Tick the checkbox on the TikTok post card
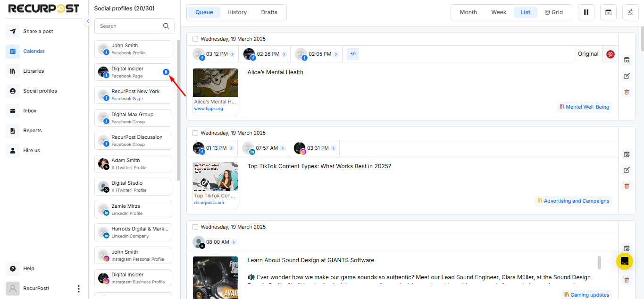The image size is (644, 299). (x=195, y=133)
